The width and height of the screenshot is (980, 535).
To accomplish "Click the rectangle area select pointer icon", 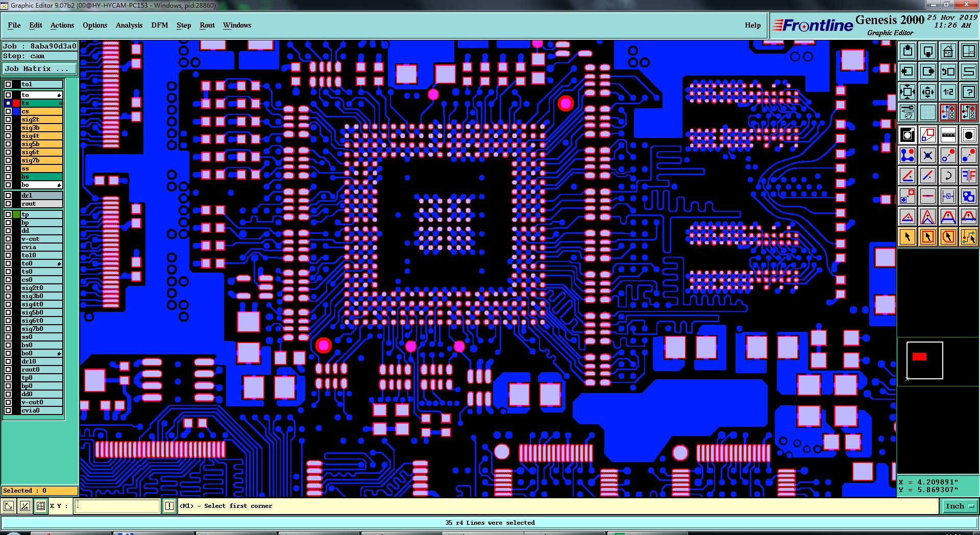I will (928, 237).
